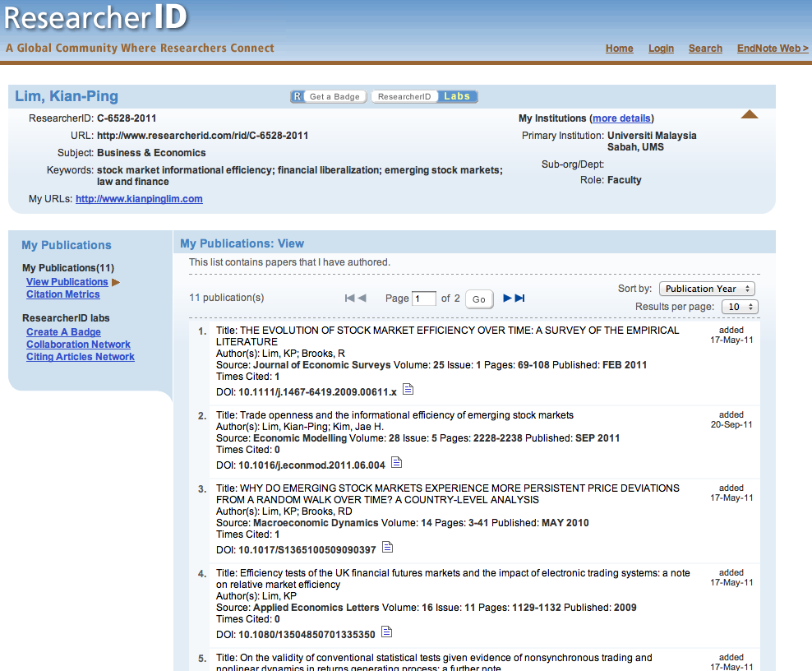The height and width of the screenshot is (671, 812).
Task: Click the Get a Badge icon button
Action: click(x=327, y=96)
